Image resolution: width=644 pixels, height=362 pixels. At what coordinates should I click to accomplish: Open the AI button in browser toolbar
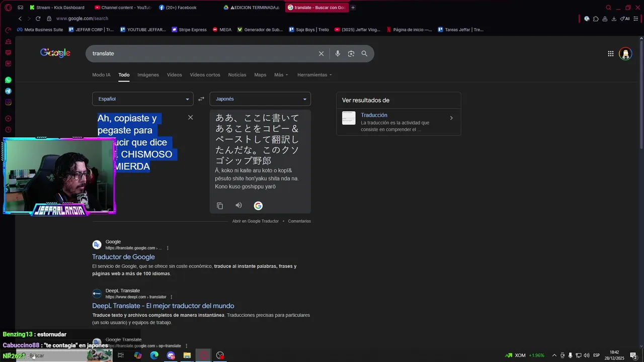[625, 19]
